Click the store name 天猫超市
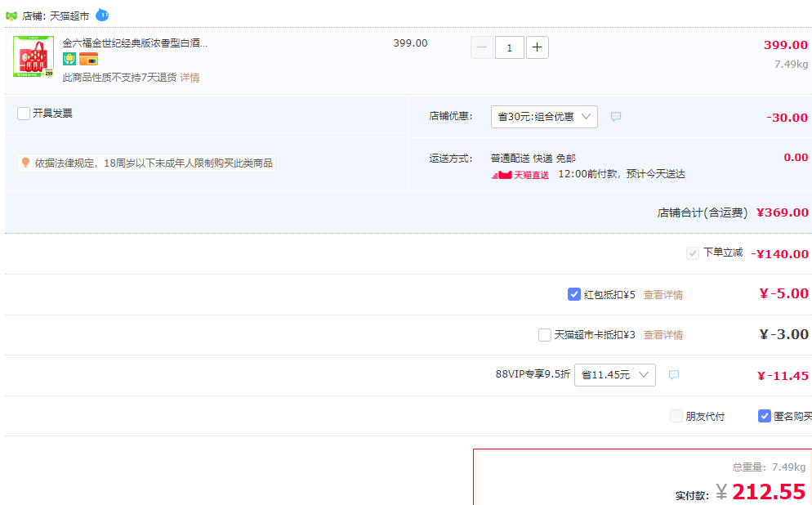 (x=69, y=16)
